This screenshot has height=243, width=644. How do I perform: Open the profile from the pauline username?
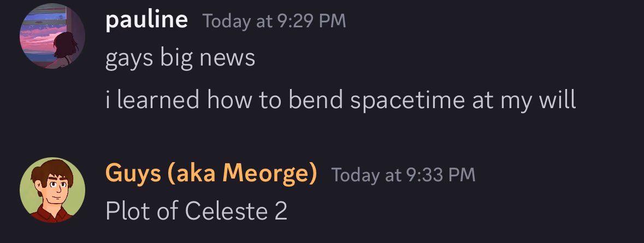click(x=146, y=20)
